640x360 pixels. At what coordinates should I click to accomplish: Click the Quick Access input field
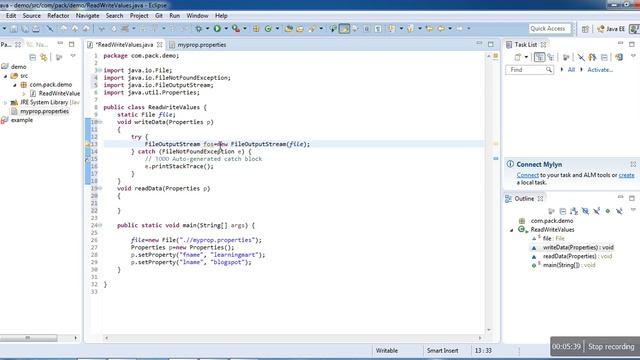click(x=549, y=29)
